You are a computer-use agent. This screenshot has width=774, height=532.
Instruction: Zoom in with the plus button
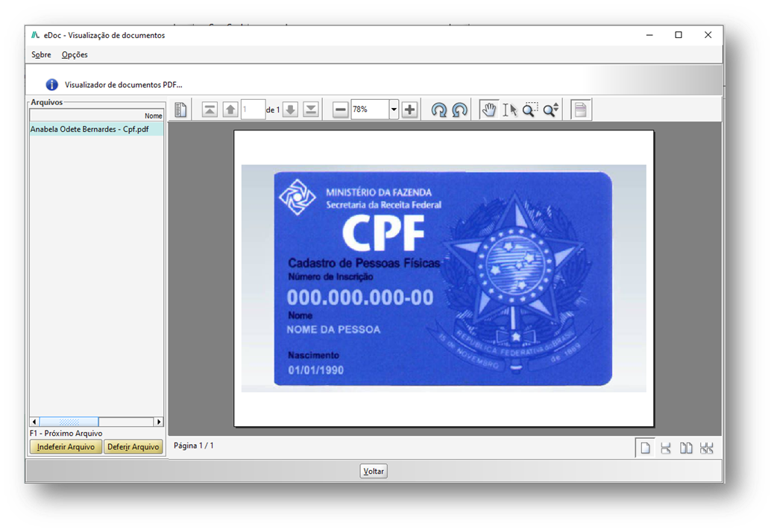[409, 110]
